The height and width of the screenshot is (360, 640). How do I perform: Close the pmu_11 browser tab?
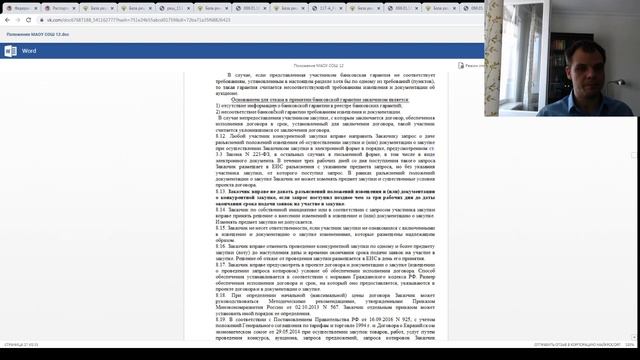point(189,8)
